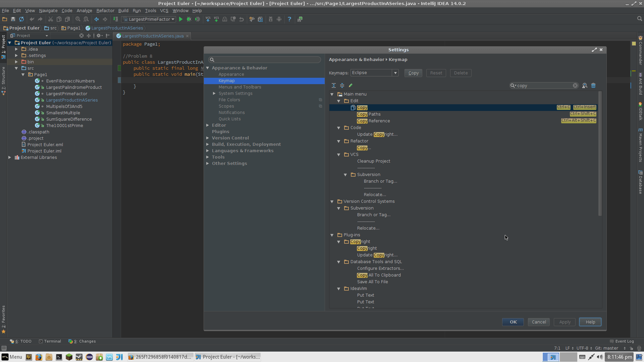Click the Apply button
This screenshot has height=362, width=644.
pyautogui.click(x=565, y=322)
